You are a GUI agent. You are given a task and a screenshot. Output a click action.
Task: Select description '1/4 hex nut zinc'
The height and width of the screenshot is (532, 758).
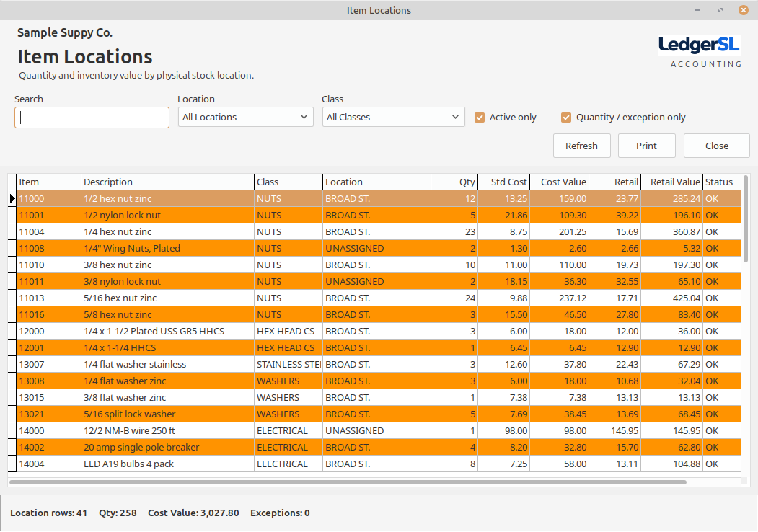(x=168, y=232)
